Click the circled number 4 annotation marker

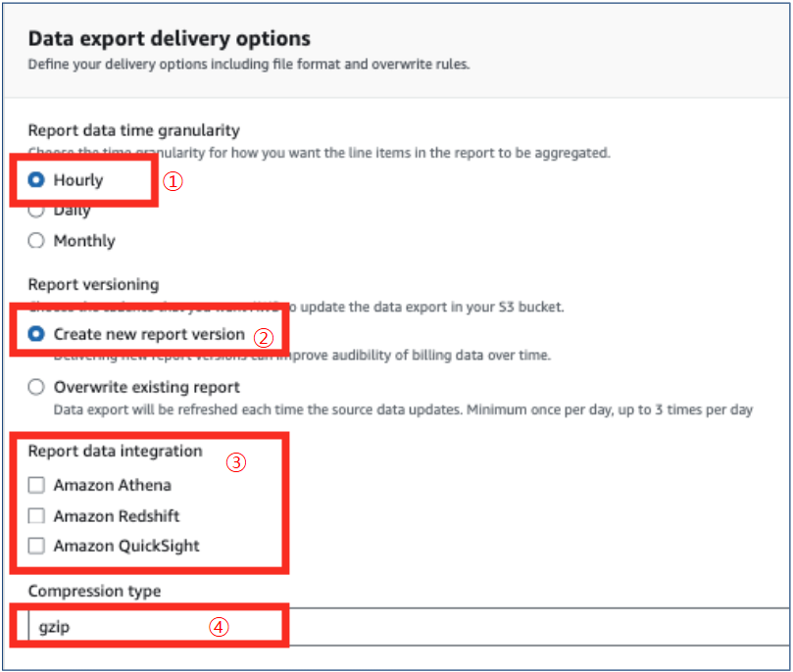pos(219,627)
